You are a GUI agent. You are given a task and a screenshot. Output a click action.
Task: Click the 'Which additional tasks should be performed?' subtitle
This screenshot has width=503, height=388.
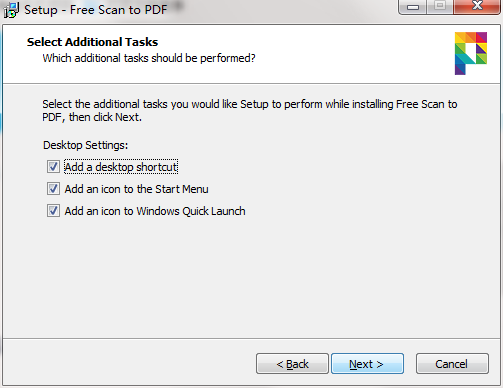pyautogui.click(x=149, y=58)
